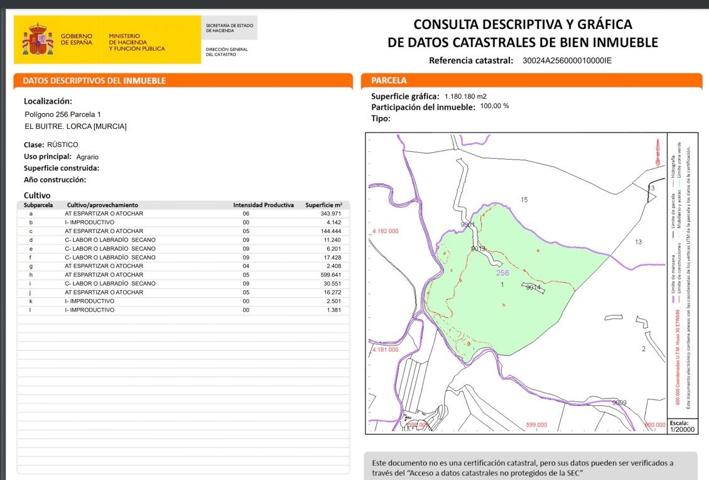Screen dimensions: 709x480
Task: Click the 'Superficie construida:' field label
Action: pyautogui.click(x=61, y=168)
